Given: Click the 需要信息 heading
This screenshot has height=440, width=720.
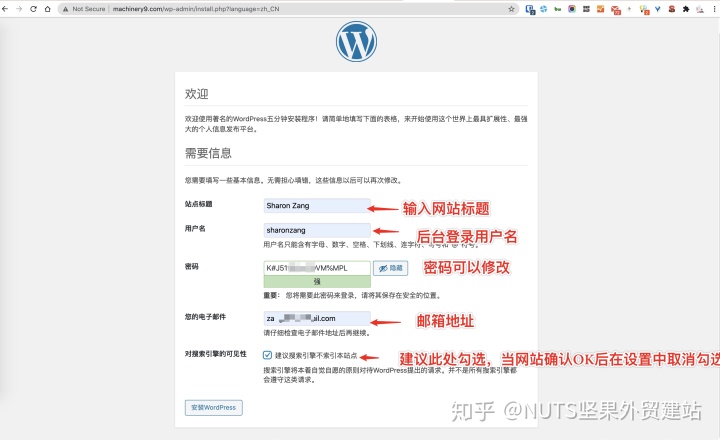Looking at the screenshot, I should click(208, 153).
